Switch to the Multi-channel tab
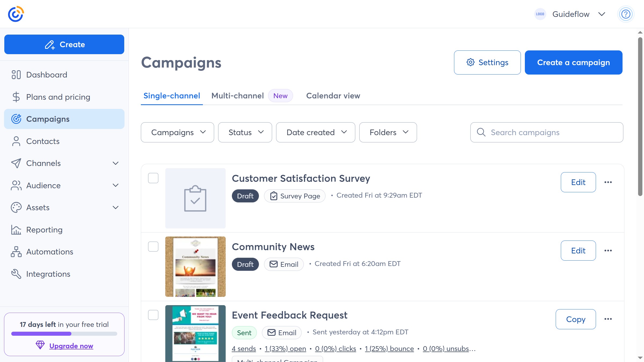644x362 pixels. (x=237, y=96)
